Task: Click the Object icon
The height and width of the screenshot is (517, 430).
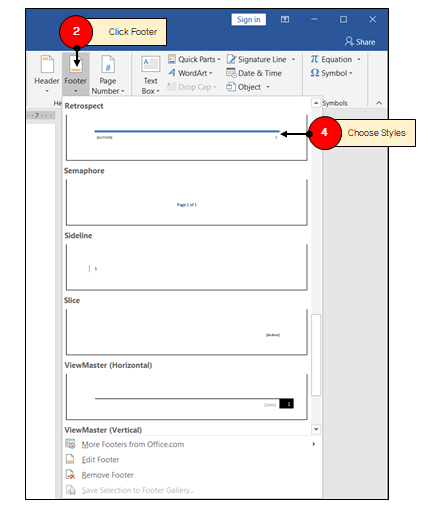Action: [231, 87]
